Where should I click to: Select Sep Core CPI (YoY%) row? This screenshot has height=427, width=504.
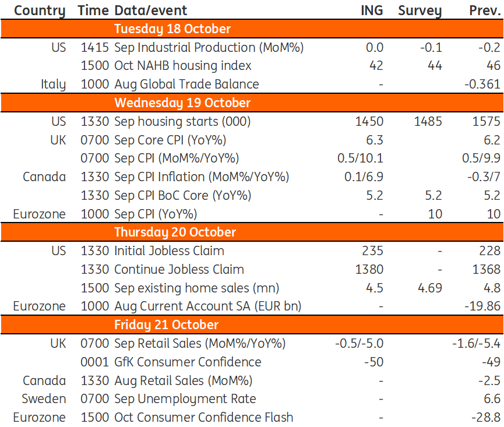(252, 140)
